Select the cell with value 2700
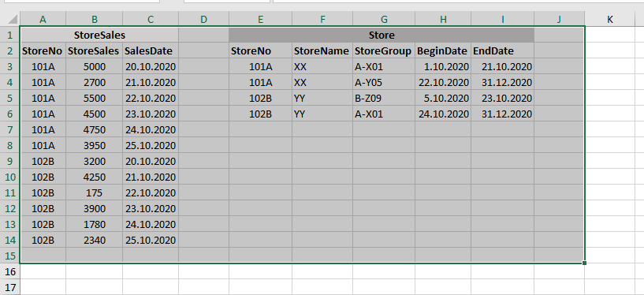Image resolution: width=644 pixels, height=295 pixels. point(94,82)
